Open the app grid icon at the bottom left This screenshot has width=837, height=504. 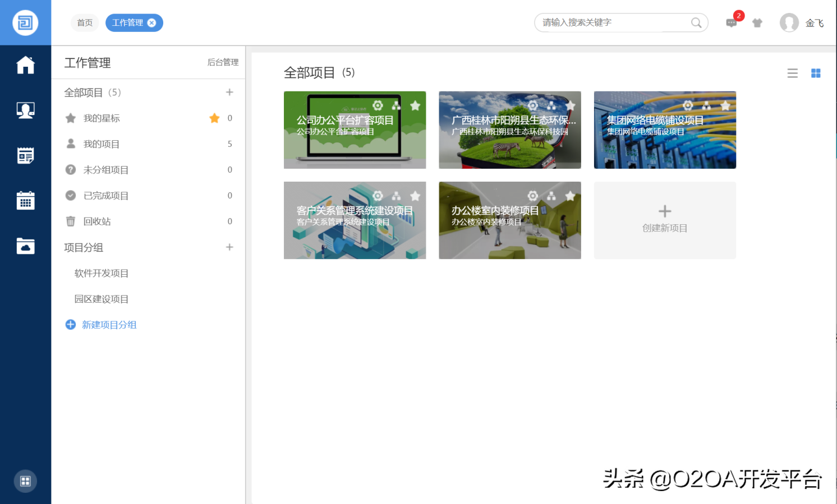coord(25,480)
